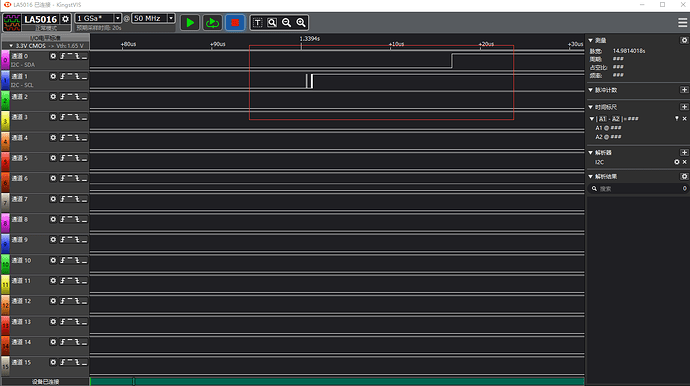The image size is (690, 386).
Task: Add a new 时间标尺 marker pair
Action: pos(684,107)
